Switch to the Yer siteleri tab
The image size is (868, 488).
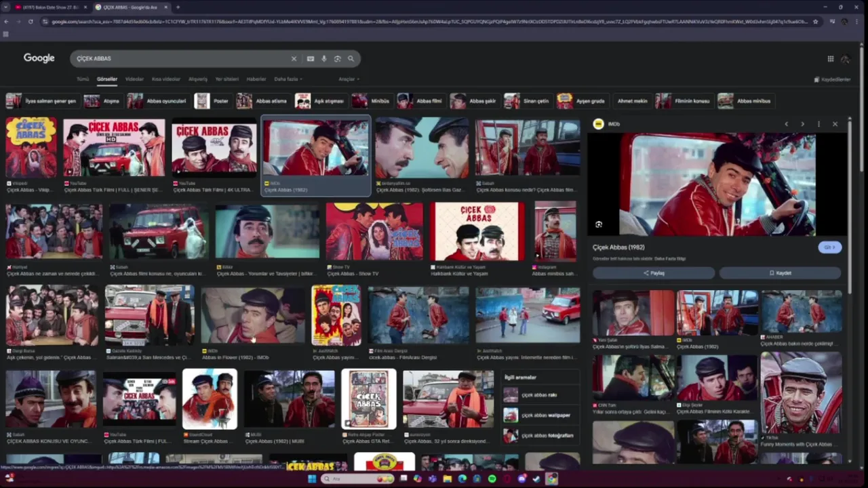pyautogui.click(x=227, y=79)
